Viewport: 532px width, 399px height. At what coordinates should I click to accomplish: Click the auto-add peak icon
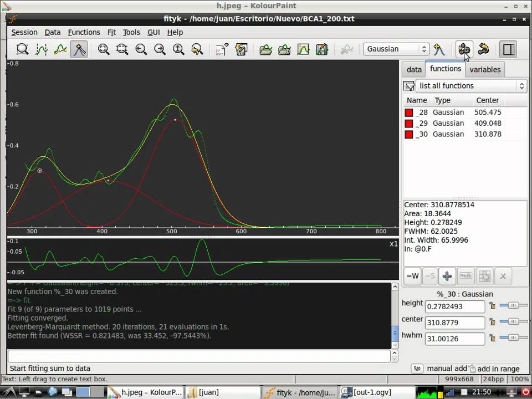click(x=439, y=49)
